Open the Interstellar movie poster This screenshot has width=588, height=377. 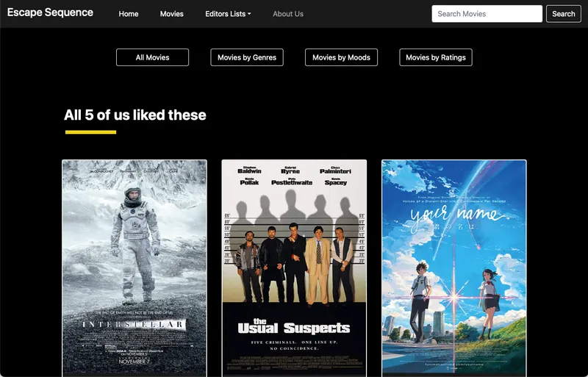click(135, 268)
